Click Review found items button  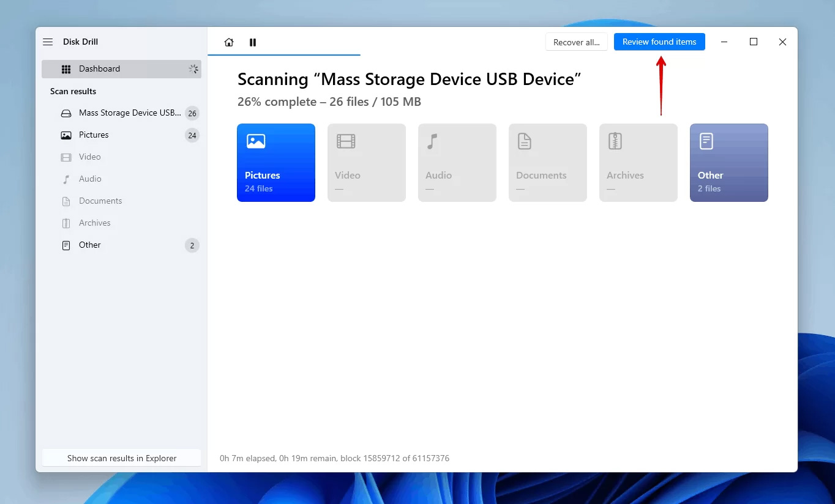[659, 42]
